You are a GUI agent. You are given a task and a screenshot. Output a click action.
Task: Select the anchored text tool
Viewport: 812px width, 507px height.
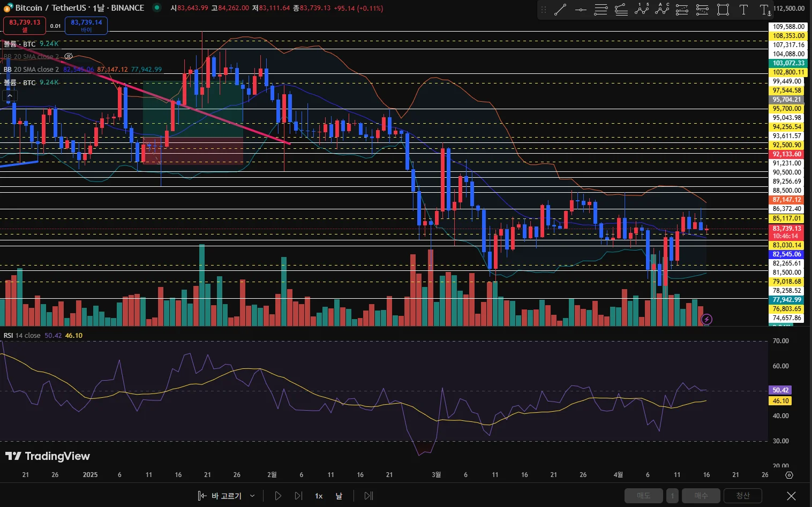click(x=765, y=10)
